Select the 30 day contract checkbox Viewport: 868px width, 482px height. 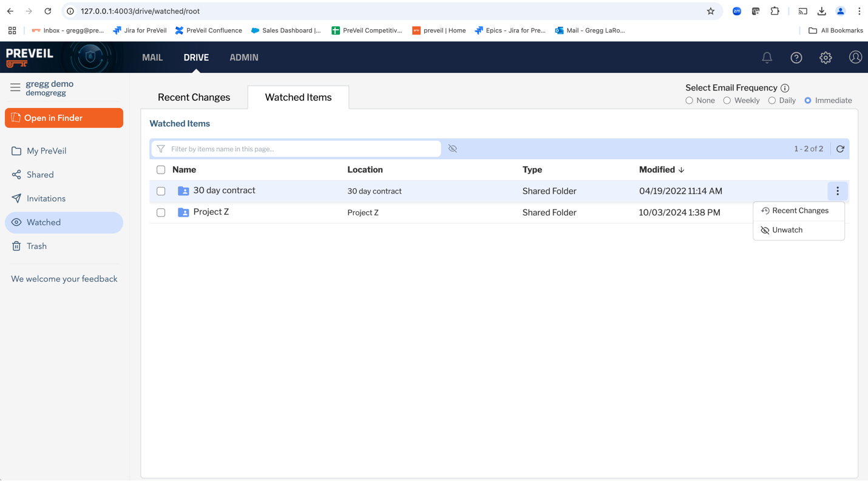[x=161, y=191]
